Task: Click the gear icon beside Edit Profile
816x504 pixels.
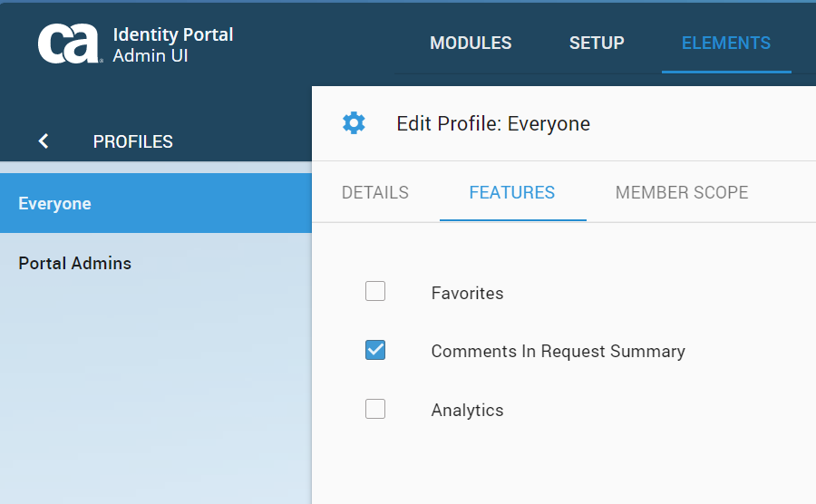Action: point(354,123)
